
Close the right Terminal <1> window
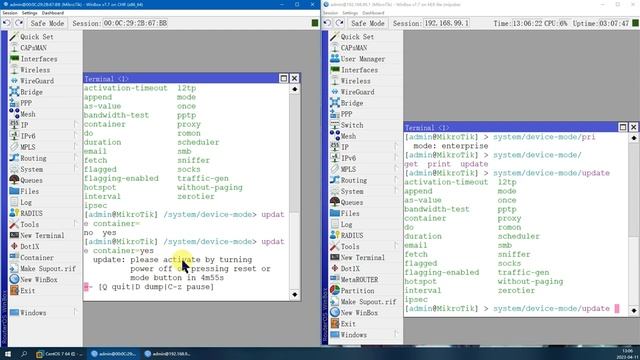point(633,127)
